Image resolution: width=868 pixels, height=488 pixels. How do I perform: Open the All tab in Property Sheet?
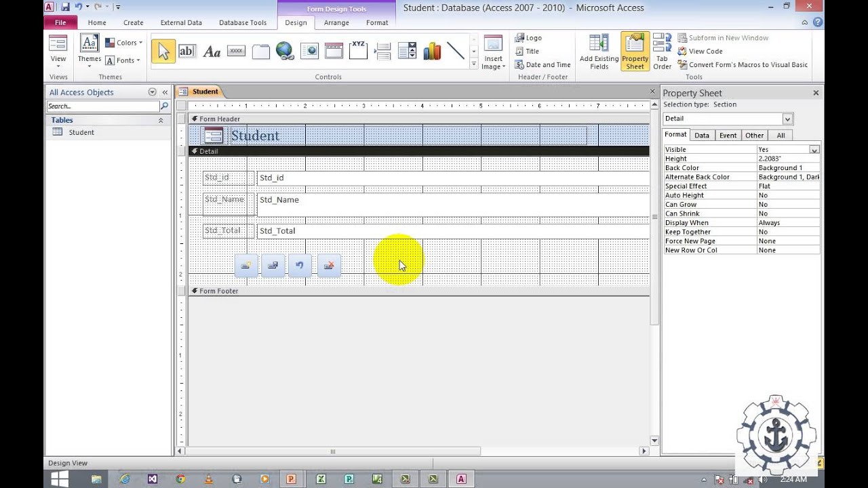point(781,135)
